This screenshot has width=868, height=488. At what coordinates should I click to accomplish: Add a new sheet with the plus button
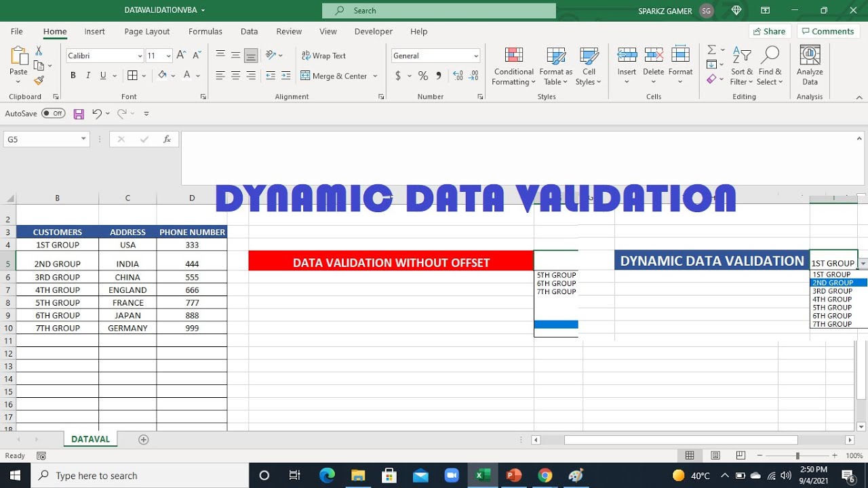click(143, 439)
